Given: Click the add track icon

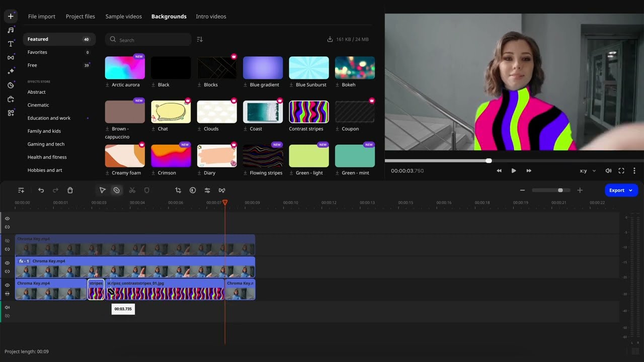Looking at the screenshot, I should pos(21,190).
